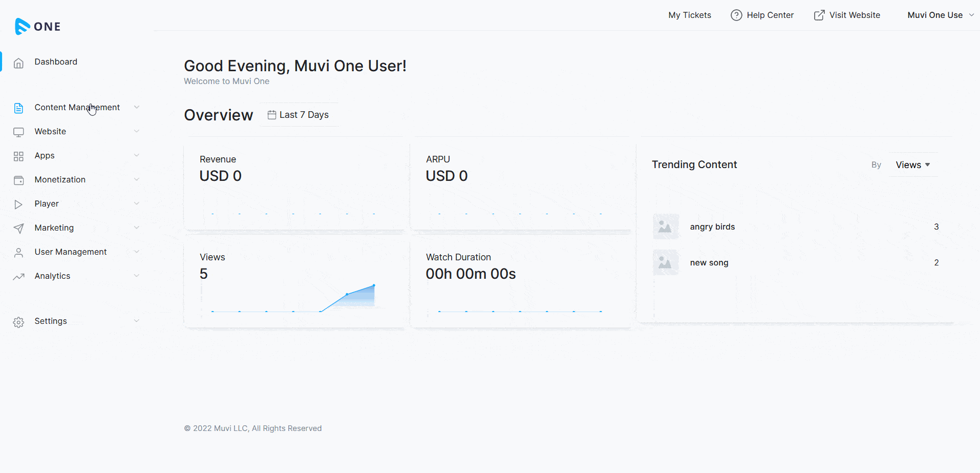980x473 pixels.
Task: Open Website menu item
Action: pyautogui.click(x=50, y=131)
